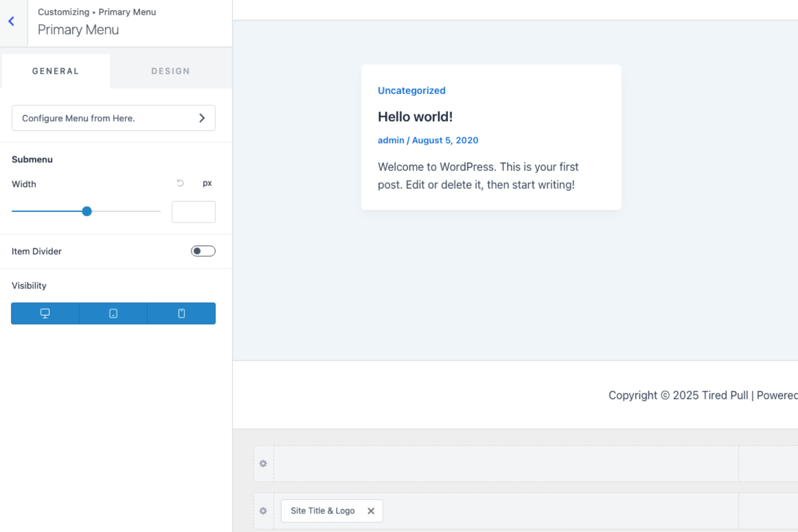Select the GENERAL tab

55,71
